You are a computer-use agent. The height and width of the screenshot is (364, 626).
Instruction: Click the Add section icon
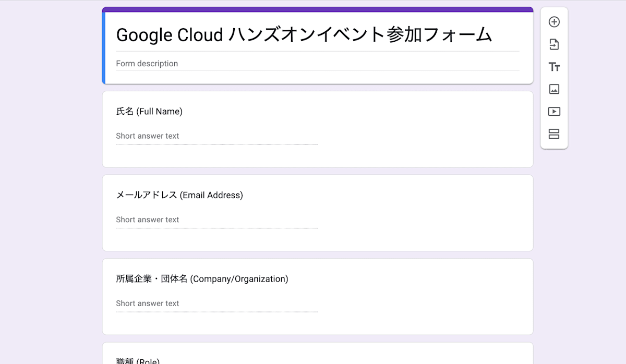click(554, 134)
